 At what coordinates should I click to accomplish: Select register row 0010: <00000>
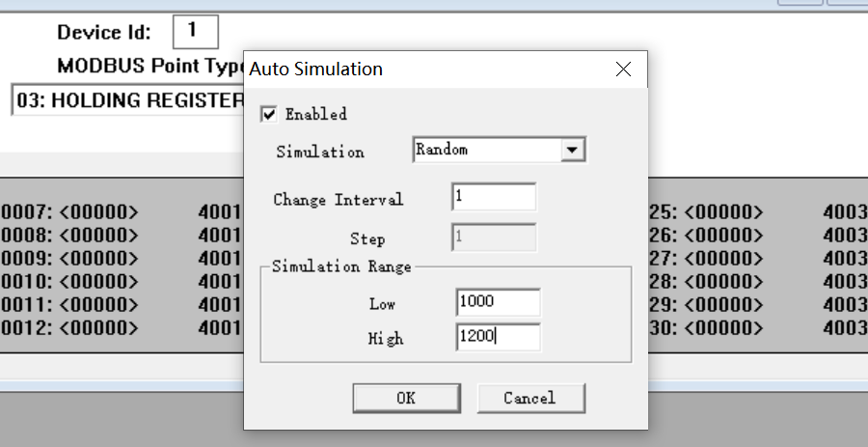[69, 281]
